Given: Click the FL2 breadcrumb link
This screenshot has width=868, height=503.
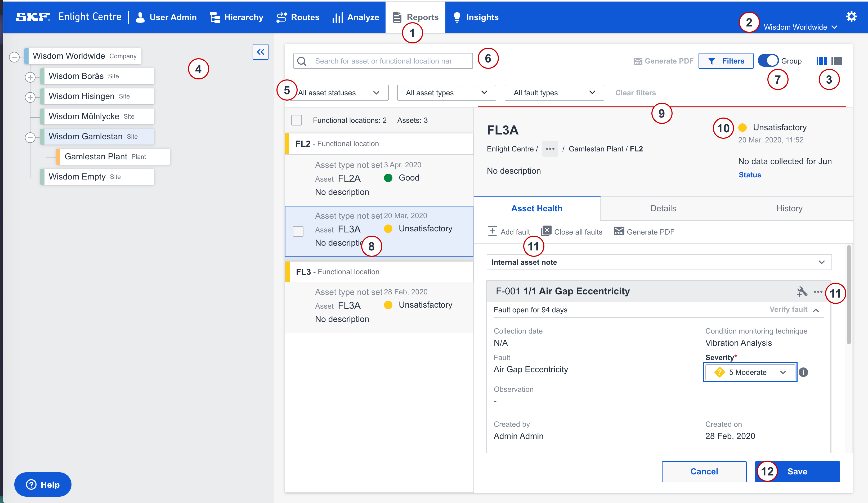Looking at the screenshot, I should click(636, 149).
